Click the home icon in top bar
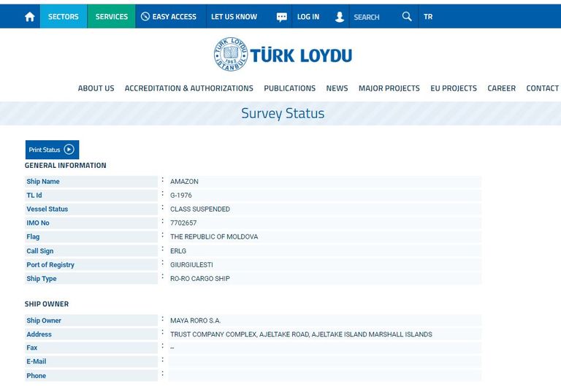This screenshot has width=561, height=392. (29, 17)
